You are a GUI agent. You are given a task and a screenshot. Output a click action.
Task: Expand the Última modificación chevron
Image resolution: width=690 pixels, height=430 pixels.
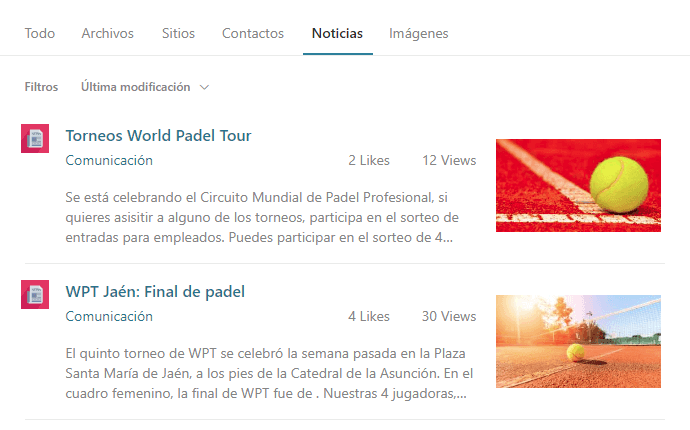pyautogui.click(x=204, y=87)
